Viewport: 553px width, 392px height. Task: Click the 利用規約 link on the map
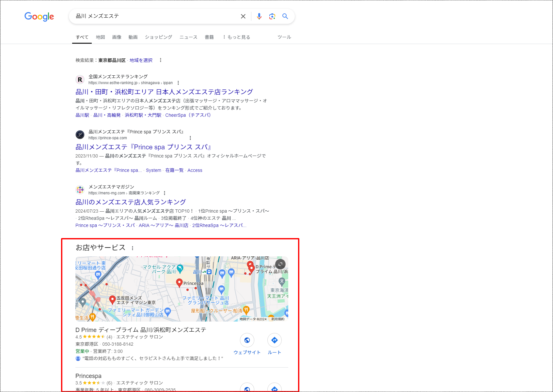click(x=278, y=319)
